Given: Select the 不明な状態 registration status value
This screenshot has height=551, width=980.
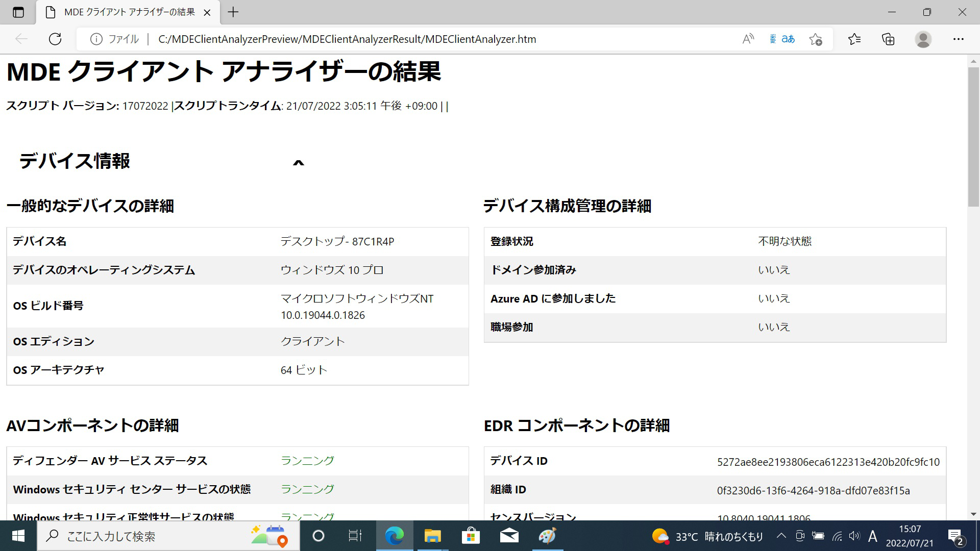Looking at the screenshot, I should [785, 241].
